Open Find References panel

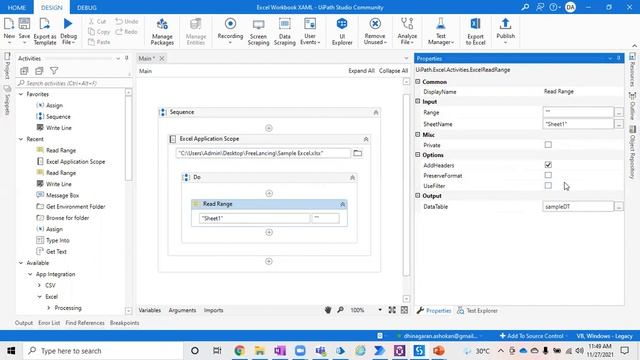pyautogui.click(x=85, y=323)
